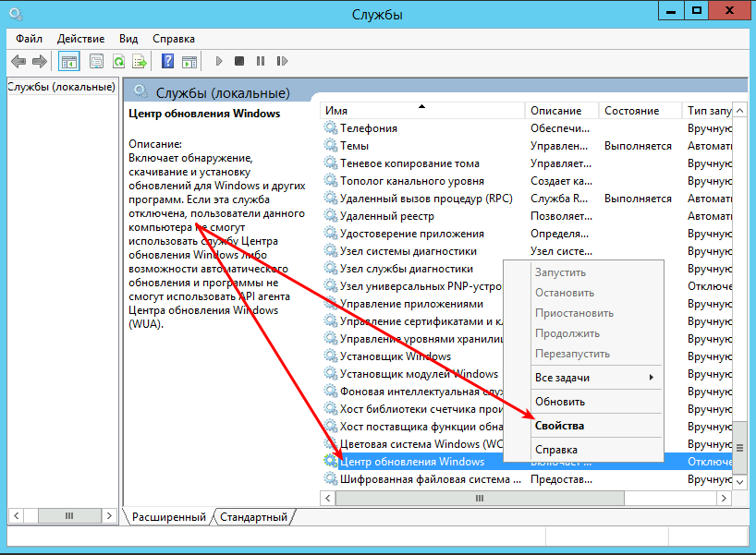Select the gear icon of Хост библиотеки счетчика
756x555 pixels.
tap(330, 409)
